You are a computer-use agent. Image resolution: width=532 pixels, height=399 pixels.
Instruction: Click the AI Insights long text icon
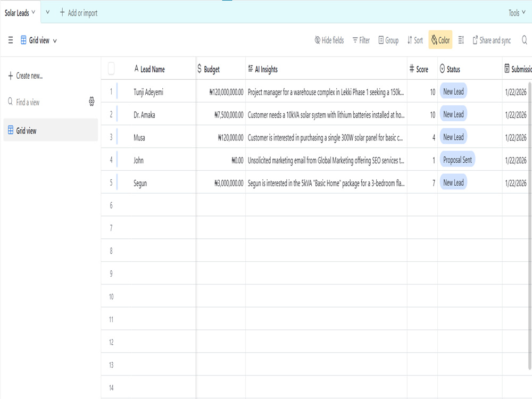coord(251,69)
